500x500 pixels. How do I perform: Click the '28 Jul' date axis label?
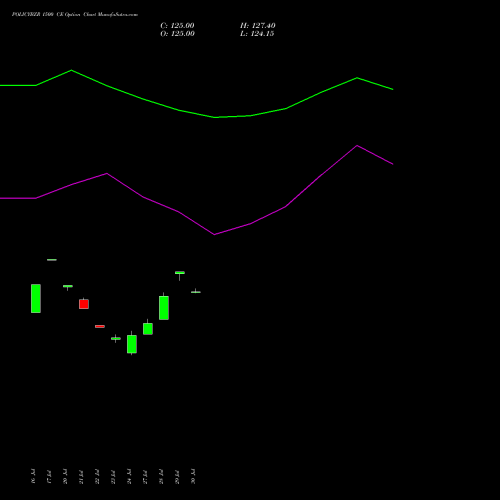[161, 477]
